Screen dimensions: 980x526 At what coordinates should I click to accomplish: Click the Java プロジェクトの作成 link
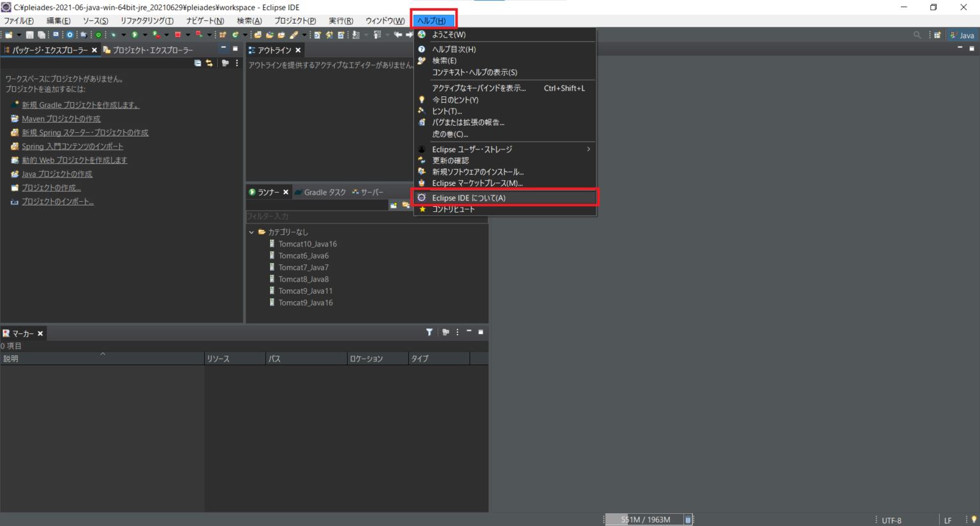pyautogui.click(x=57, y=174)
